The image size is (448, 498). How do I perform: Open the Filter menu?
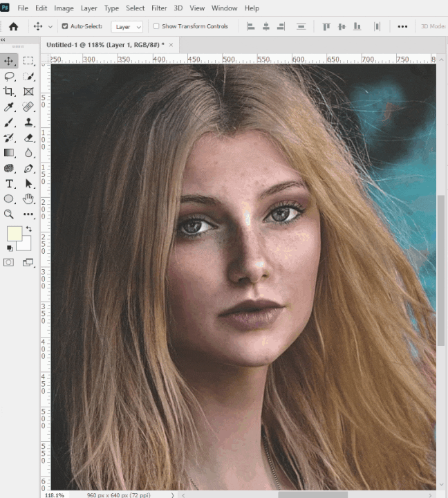click(x=159, y=8)
